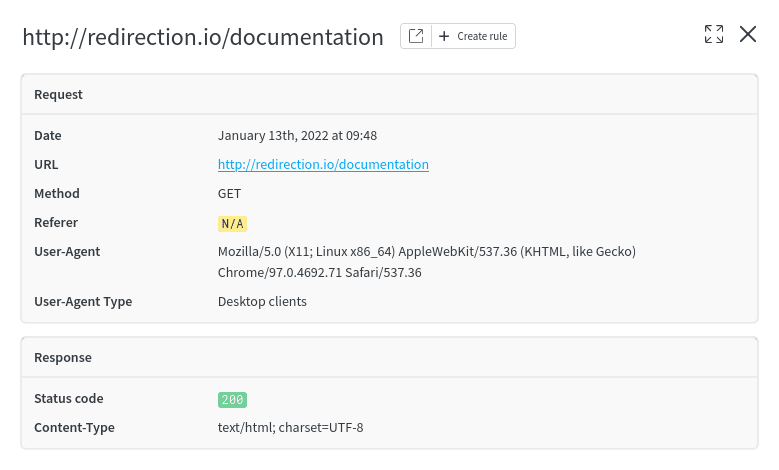Open the URL in a new tab icon
This screenshot has height=470, width=779.
[x=416, y=36]
